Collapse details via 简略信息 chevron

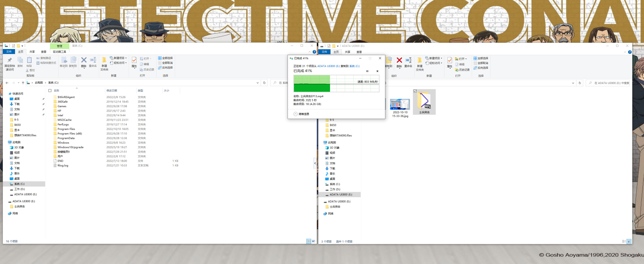pos(295,114)
